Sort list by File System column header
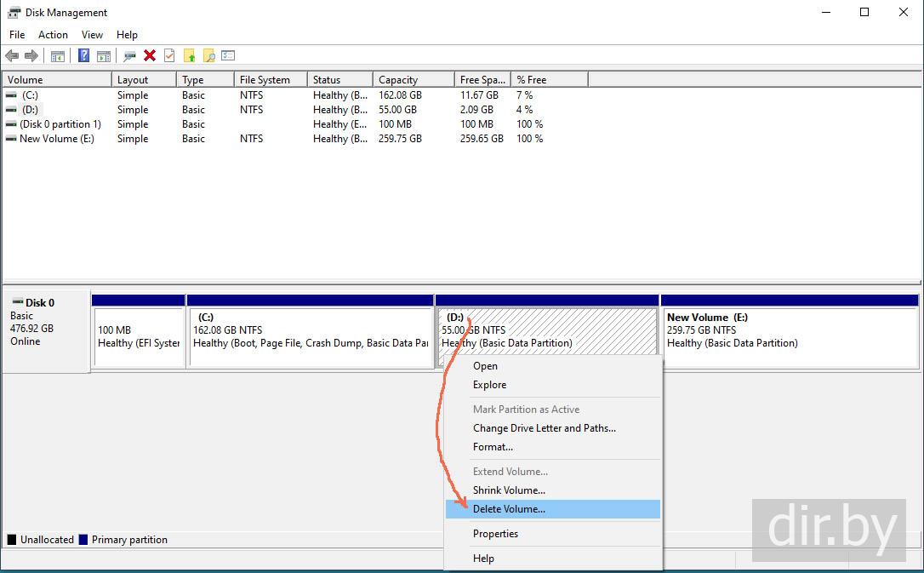 pos(265,80)
